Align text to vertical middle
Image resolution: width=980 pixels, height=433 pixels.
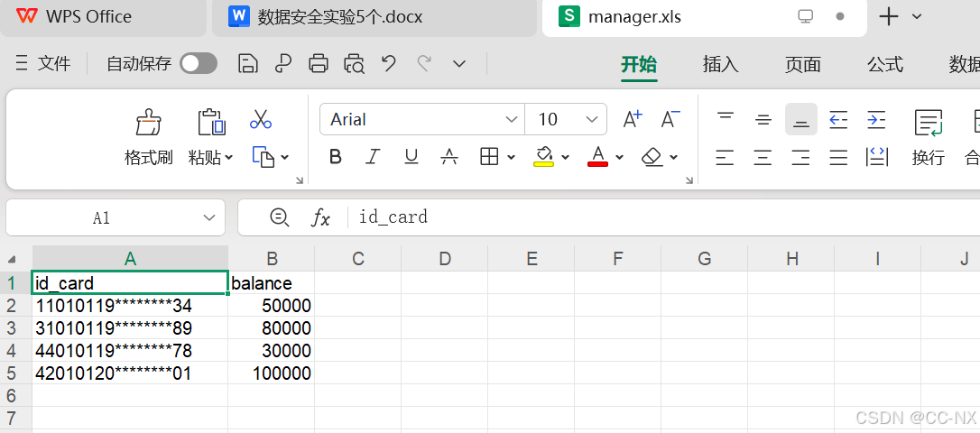coord(763,119)
